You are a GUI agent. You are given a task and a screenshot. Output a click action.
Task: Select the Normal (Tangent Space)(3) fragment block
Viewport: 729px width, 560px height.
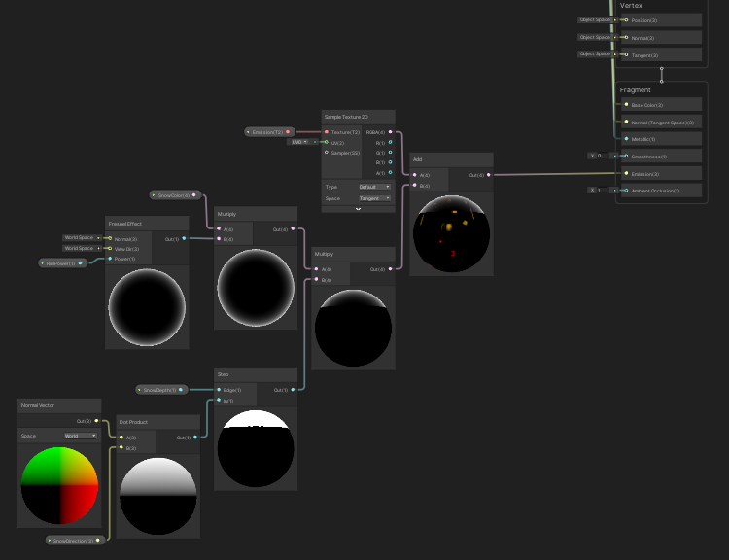point(662,122)
